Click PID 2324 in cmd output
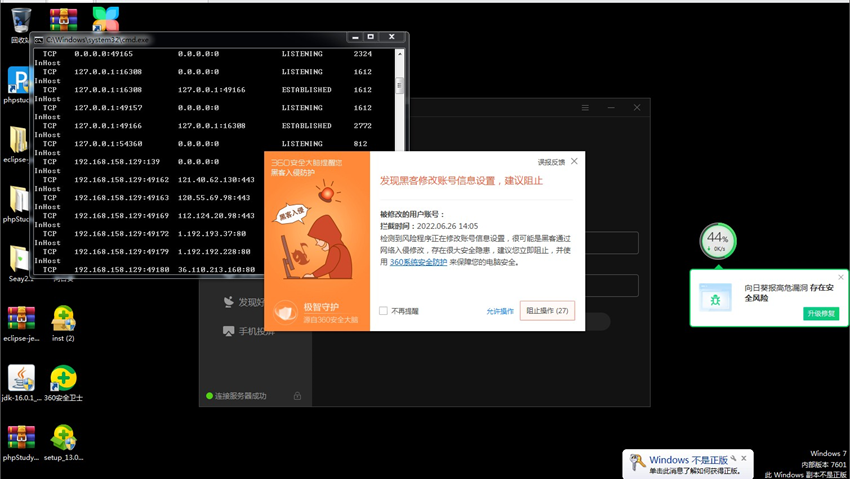Viewport: 850px width, 479px height. [x=363, y=54]
